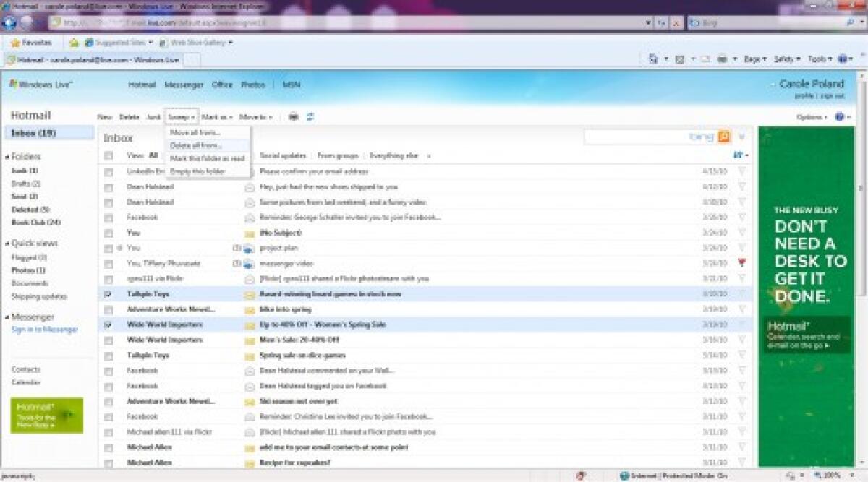The height and width of the screenshot is (482, 868).
Task: Check the LinkedIn message checkbox
Action: (109, 172)
